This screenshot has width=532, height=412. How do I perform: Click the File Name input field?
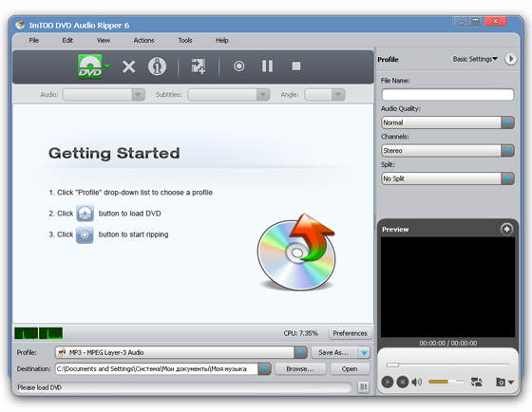[447, 94]
